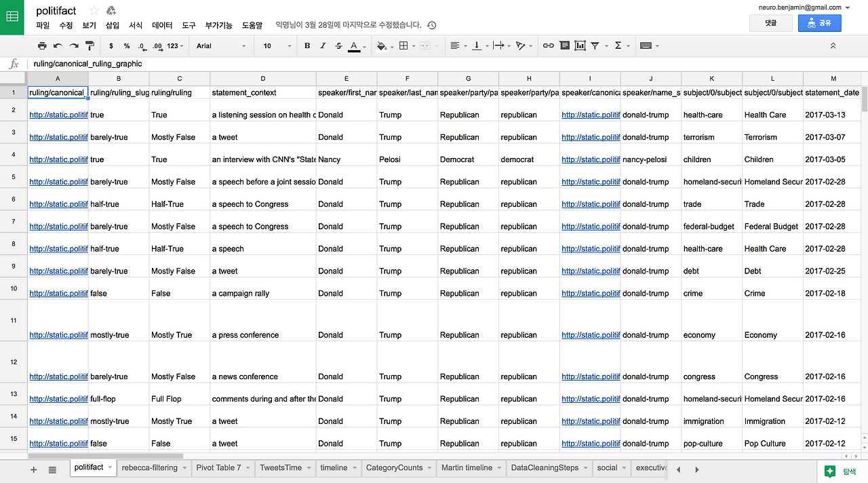Open the number format 123 dropdown

click(x=175, y=45)
